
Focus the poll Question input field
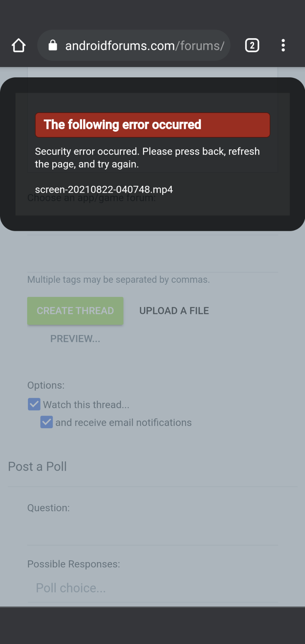tap(152, 532)
